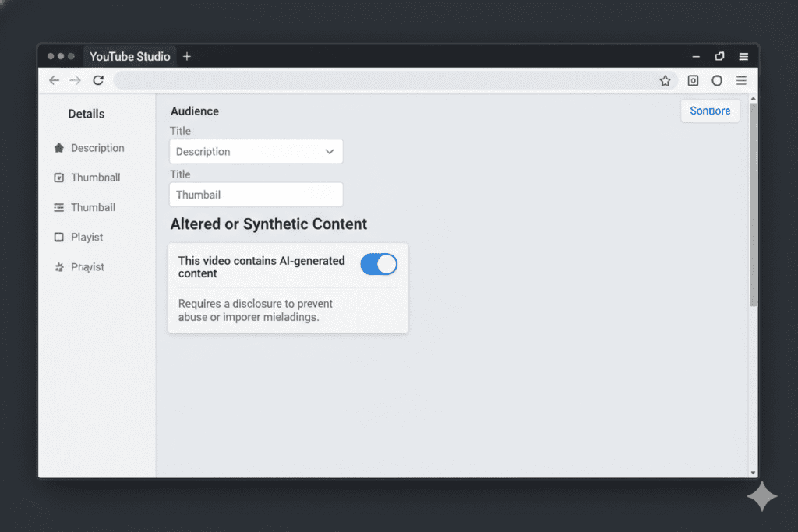Click the gear icon beside Prayist
The image size is (798, 532).
[x=58, y=267]
